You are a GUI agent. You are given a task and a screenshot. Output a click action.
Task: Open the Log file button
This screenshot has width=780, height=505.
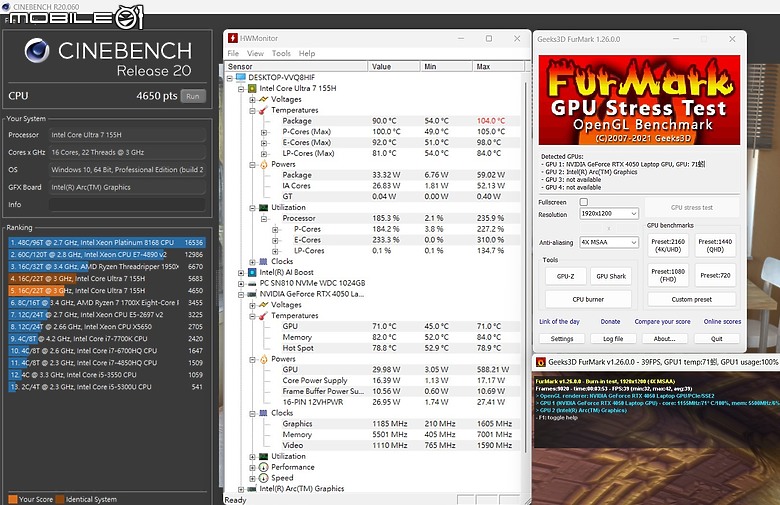coord(613,339)
